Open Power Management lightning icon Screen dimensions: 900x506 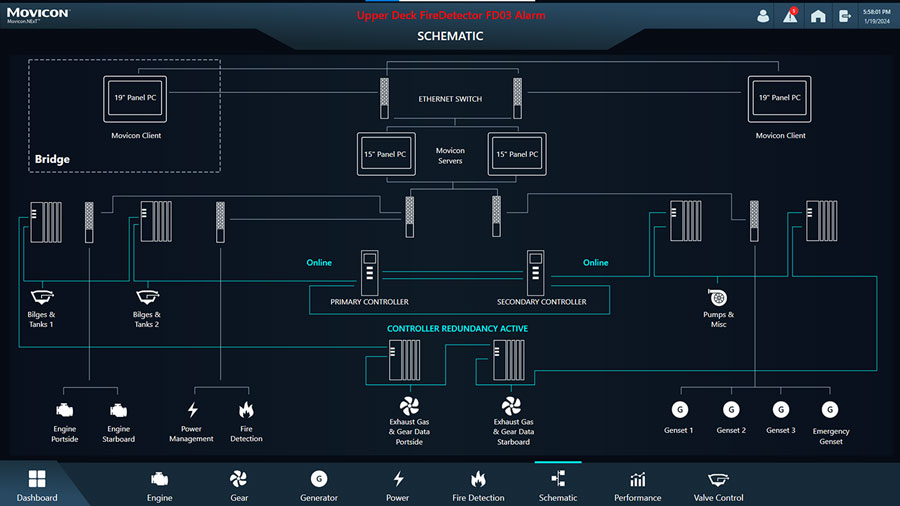[x=192, y=410]
